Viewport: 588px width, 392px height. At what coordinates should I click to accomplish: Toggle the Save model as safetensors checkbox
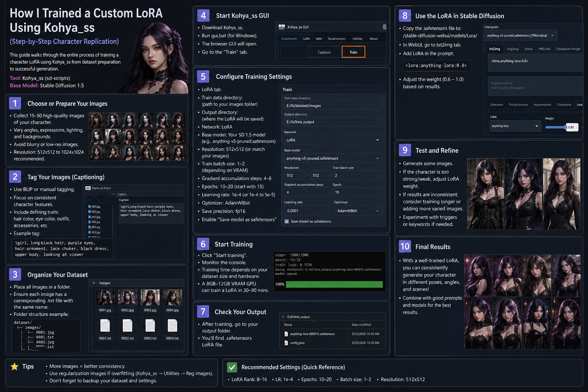pyautogui.click(x=286, y=221)
